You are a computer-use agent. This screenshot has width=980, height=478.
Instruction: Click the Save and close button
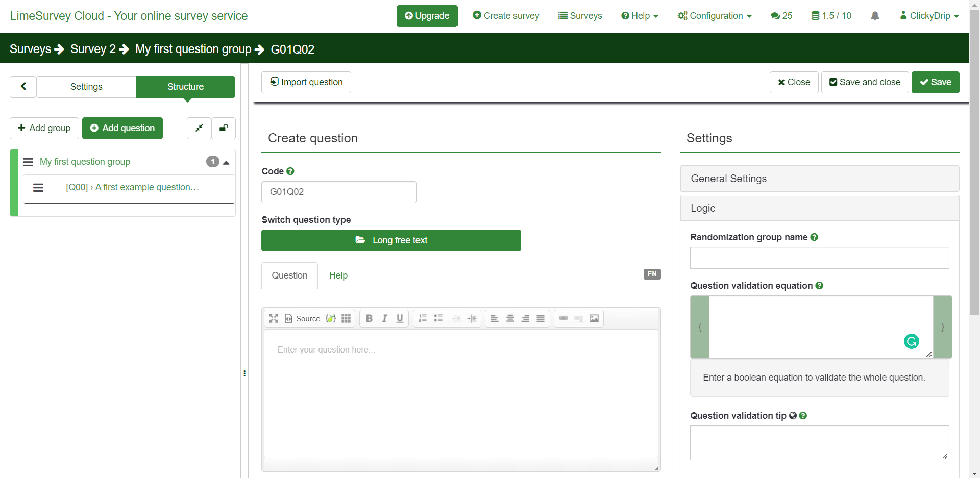pos(865,82)
